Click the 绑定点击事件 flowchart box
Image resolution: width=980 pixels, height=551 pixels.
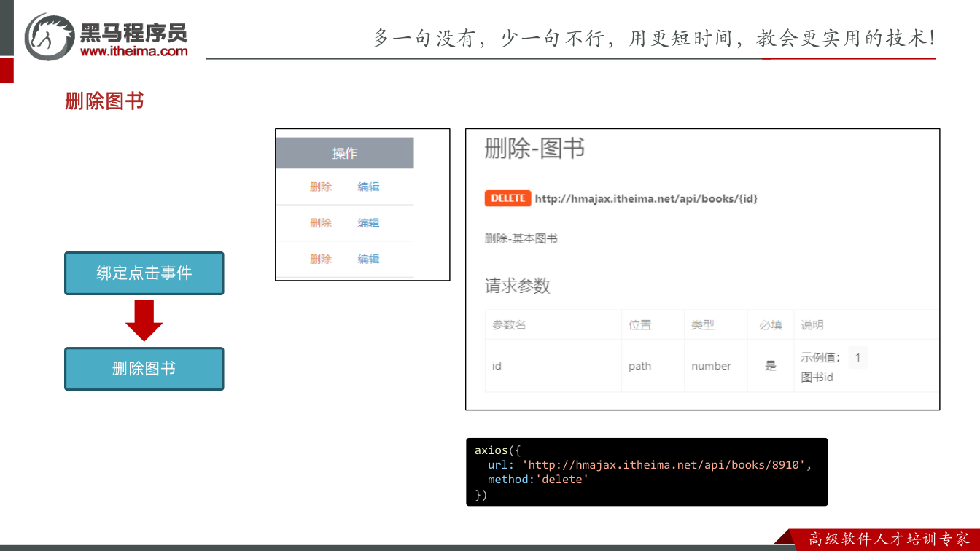[x=144, y=273]
